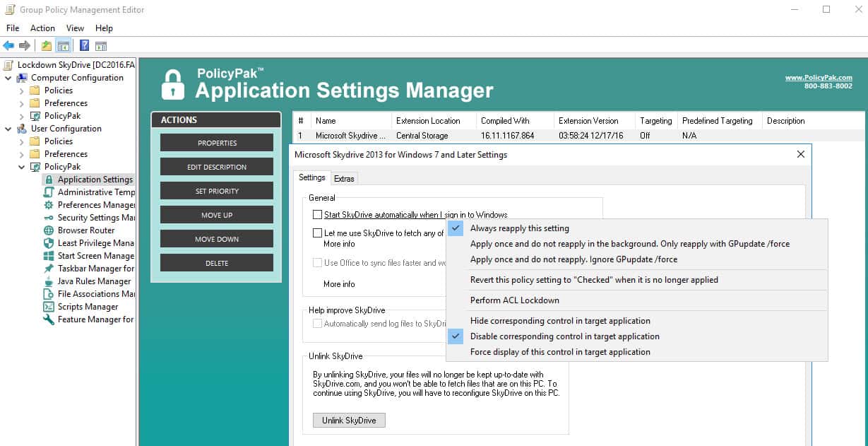Image resolution: width=868 pixels, height=446 pixels.
Task: Click the Least Privilege Manager shield icon
Action: pos(49,243)
